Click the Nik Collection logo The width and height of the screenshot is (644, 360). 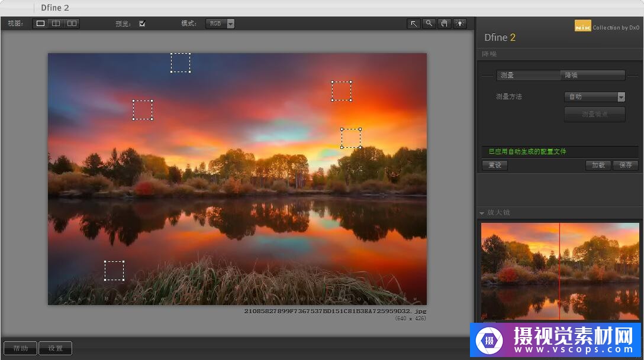tap(582, 27)
